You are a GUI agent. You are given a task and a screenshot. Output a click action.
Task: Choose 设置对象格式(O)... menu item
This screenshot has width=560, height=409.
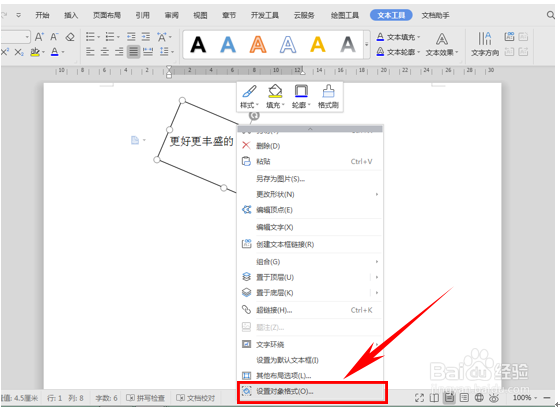point(312,392)
